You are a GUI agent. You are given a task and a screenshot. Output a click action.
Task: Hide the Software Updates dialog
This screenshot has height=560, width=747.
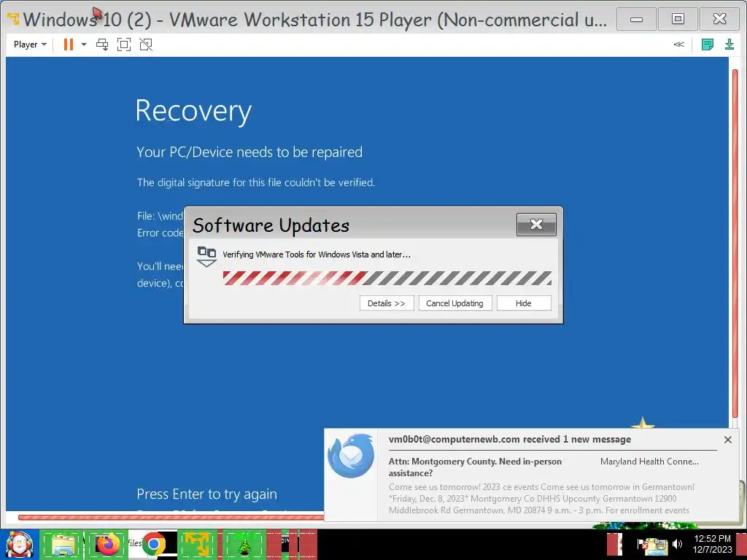(x=524, y=303)
